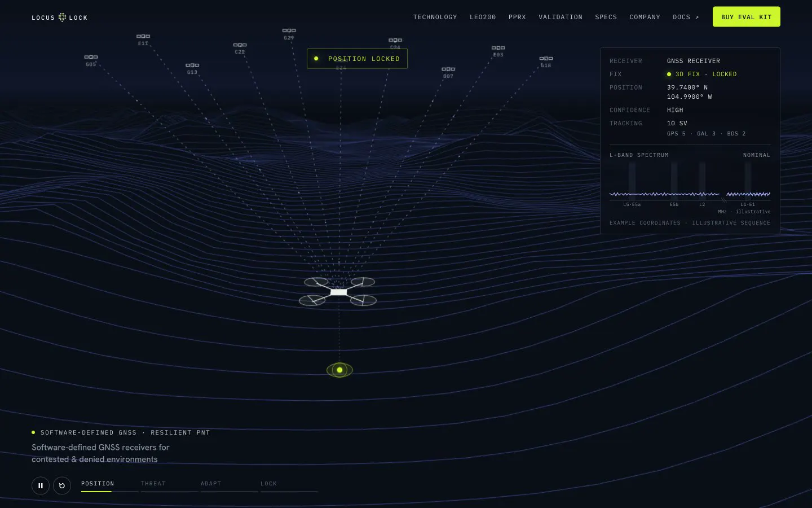
Task: Click the "10 SV" tracking value
Action: coord(677,123)
